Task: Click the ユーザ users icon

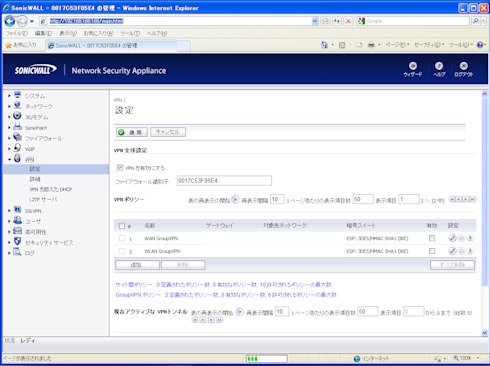Action: click(18, 220)
